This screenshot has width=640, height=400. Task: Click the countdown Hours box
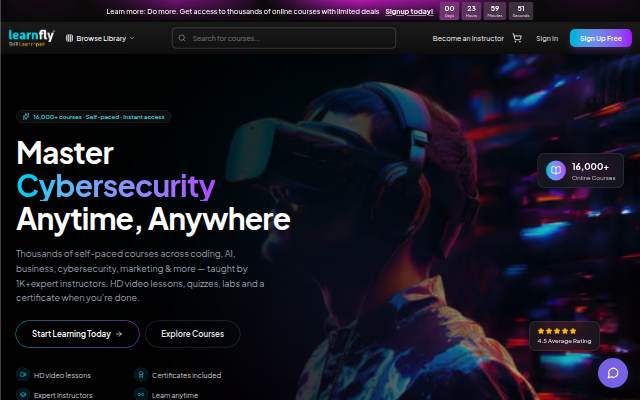point(471,11)
